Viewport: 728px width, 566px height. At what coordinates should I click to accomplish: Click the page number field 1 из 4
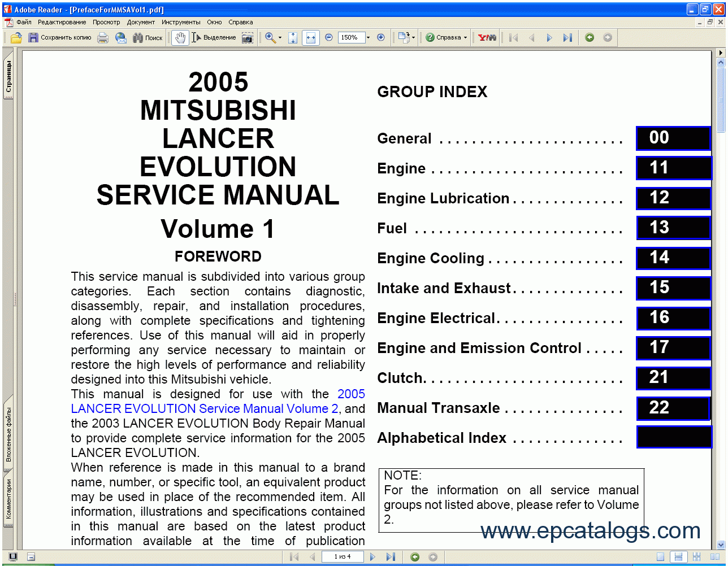342,556
